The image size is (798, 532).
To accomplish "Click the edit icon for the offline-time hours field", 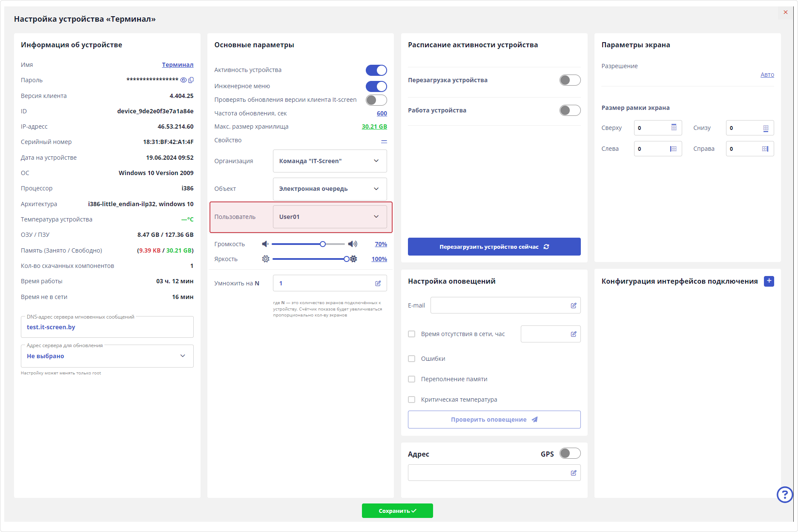I will point(574,334).
